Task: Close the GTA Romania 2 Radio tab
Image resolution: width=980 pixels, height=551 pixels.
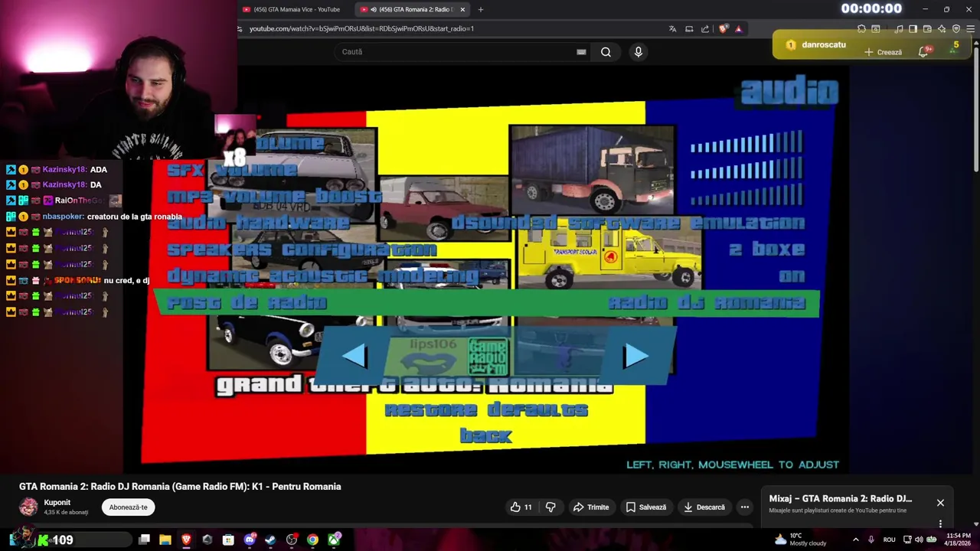Action: (x=462, y=9)
